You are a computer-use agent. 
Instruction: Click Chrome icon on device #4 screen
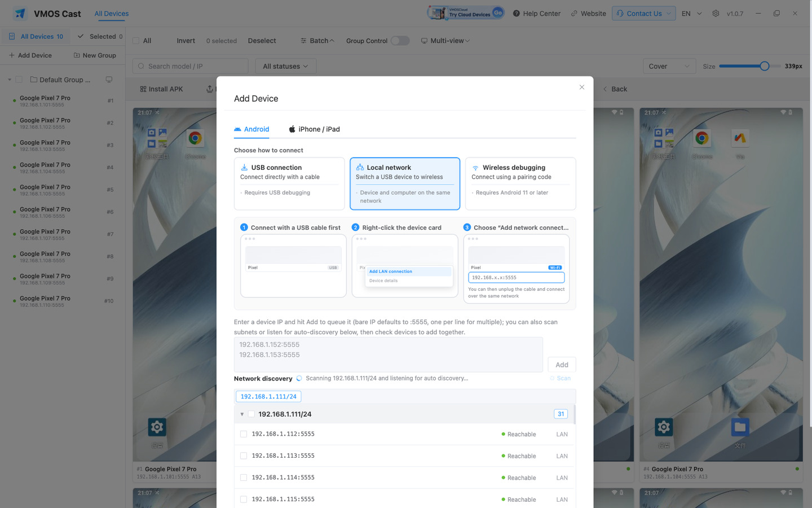click(702, 138)
